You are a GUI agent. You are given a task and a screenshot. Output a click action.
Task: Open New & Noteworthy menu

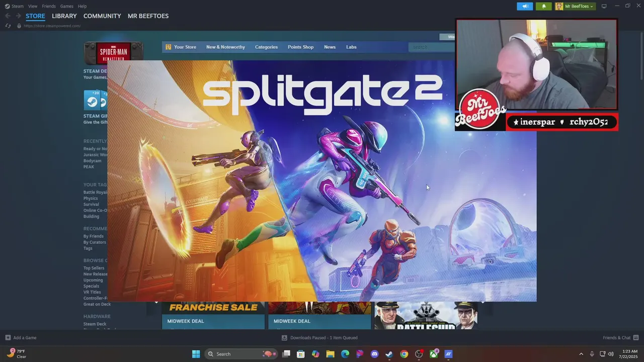click(x=225, y=47)
